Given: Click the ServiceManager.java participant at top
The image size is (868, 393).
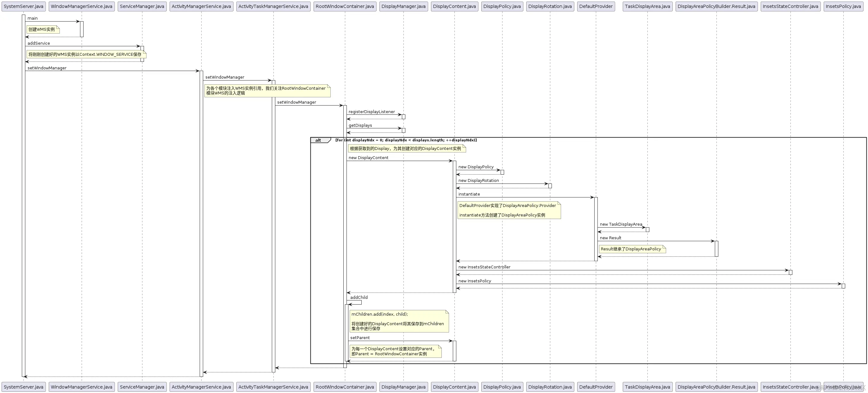Looking at the screenshot, I should pos(142,6).
